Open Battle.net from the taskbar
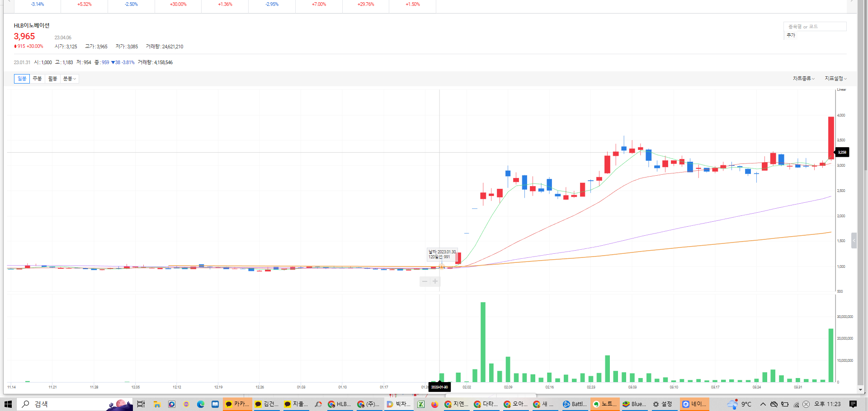The width and height of the screenshot is (868, 411). coord(575,404)
